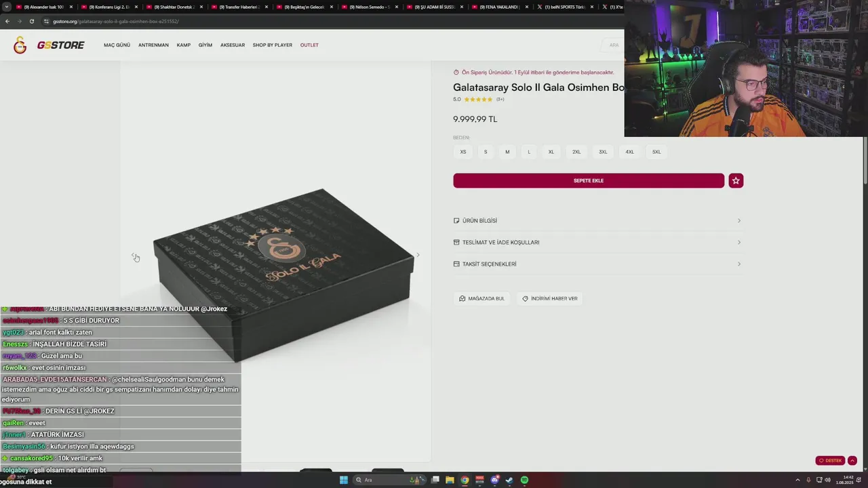Switch to FENA YAKALANDI tab

coord(499,7)
